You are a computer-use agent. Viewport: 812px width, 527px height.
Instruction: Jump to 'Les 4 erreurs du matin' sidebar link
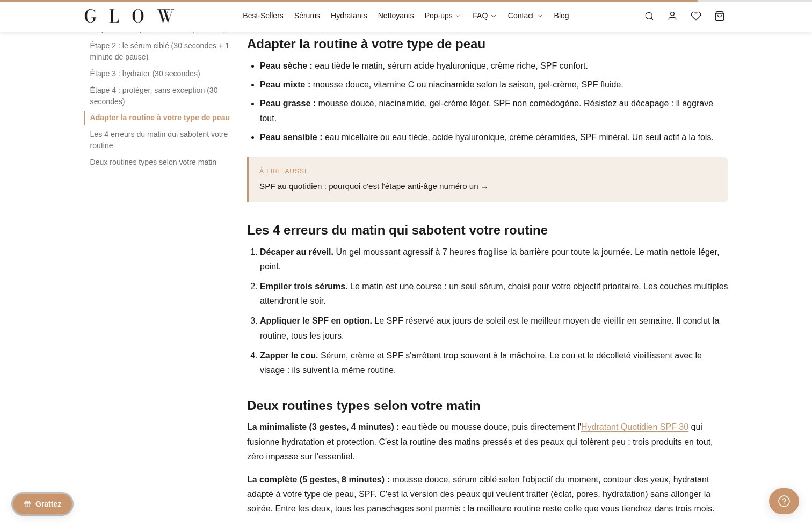click(x=158, y=140)
